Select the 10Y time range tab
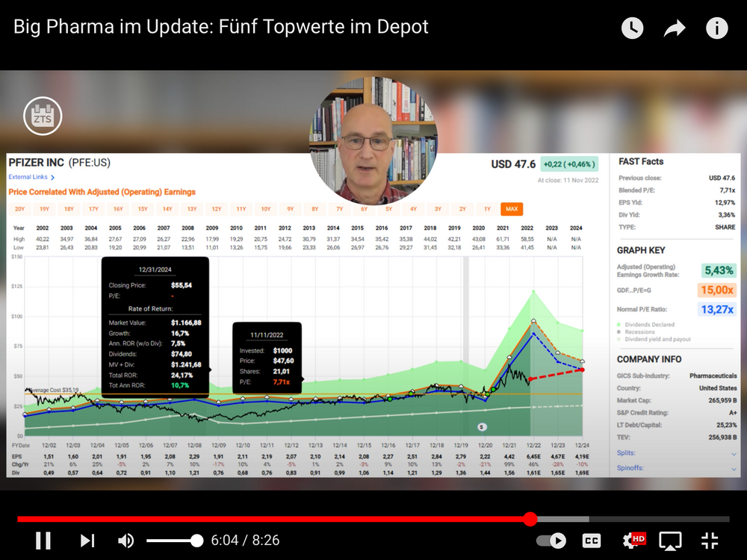The height and width of the screenshot is (560, 747). point(266,209)
